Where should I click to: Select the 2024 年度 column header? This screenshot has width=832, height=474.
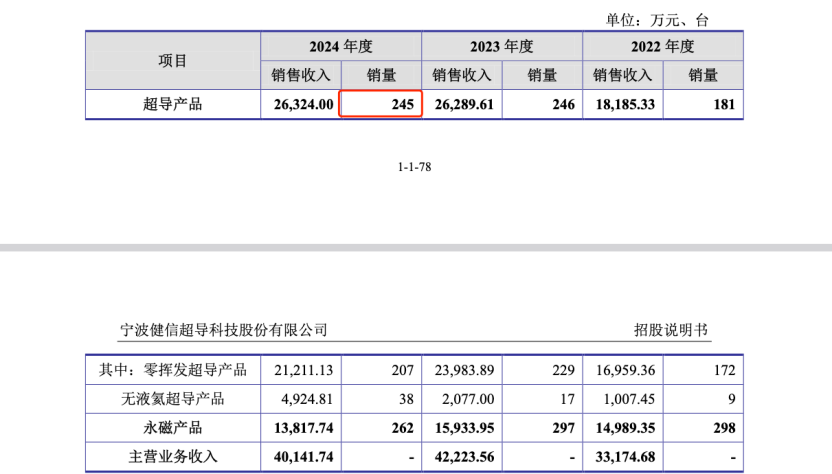click(340, 46)
